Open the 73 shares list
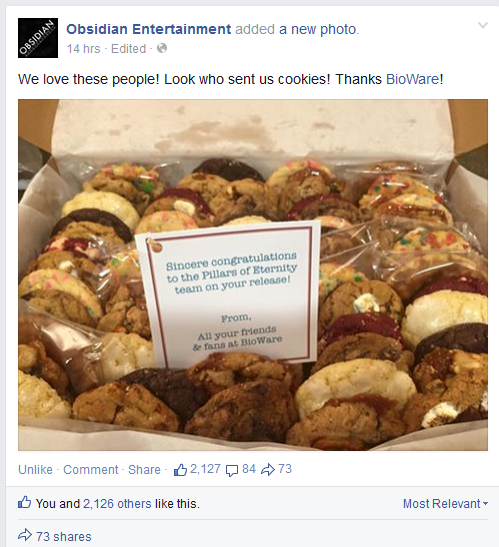 64,537
